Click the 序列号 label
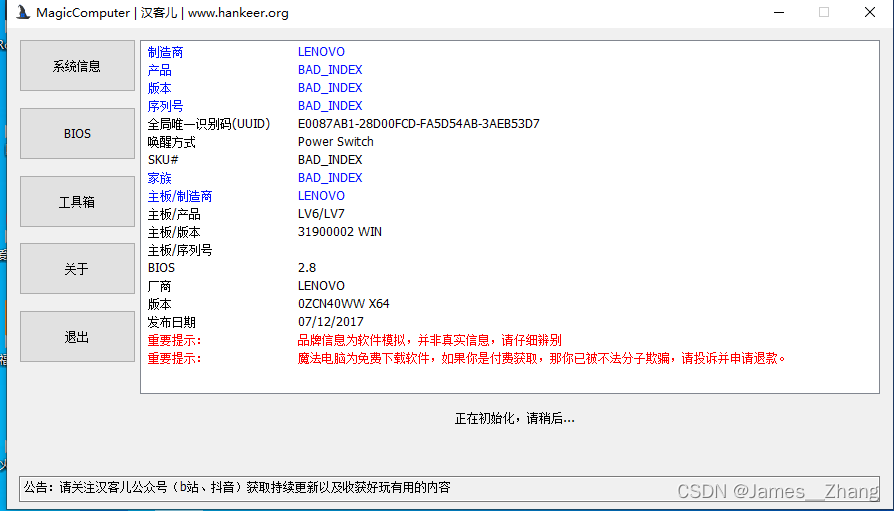894x511 pixels. coord(165,106)
